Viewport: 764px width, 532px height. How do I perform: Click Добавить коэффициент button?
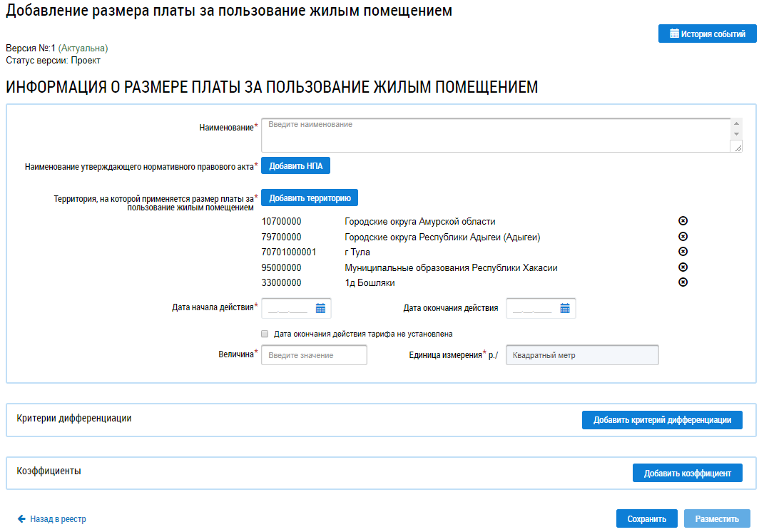[x=687, y=473]
